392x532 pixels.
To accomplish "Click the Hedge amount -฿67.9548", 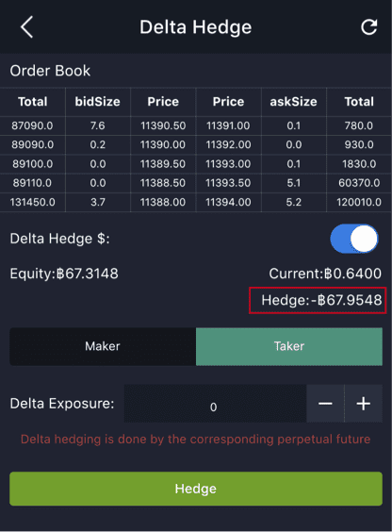I will click(x=321, y=300).
